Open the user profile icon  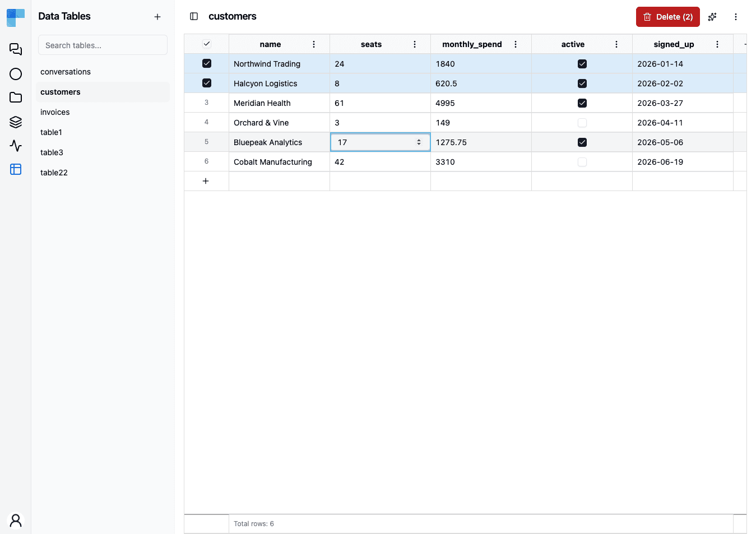tap(16, 521)
